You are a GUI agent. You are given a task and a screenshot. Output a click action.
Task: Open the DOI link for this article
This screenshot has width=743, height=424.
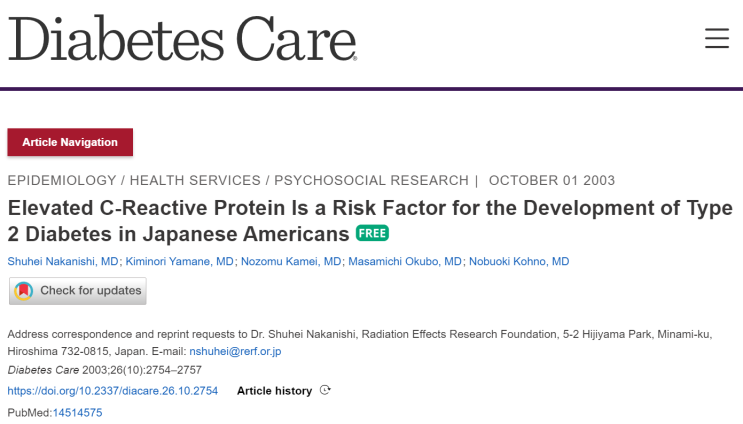pyautogui.click(x=112, y=391)
